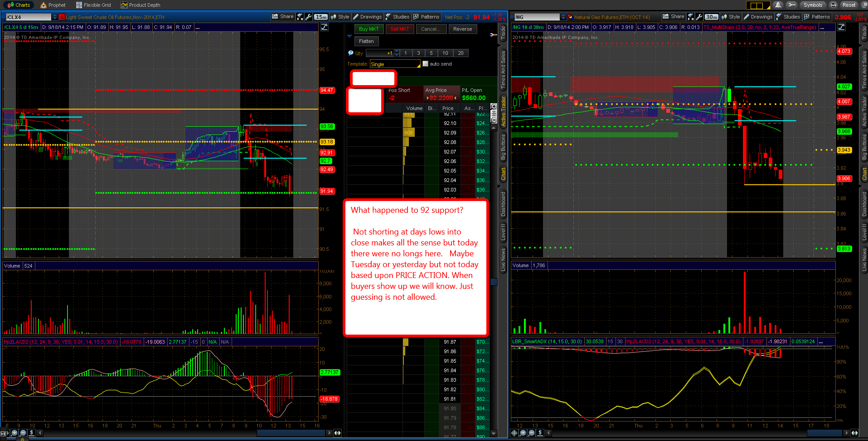Open Studies menu on natural gas chart

click(788, 17)
